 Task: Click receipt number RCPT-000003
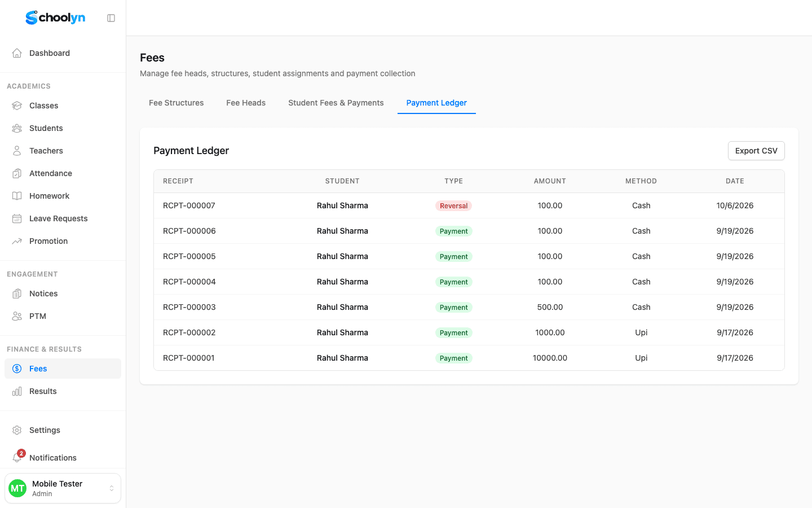pos(189,307)
